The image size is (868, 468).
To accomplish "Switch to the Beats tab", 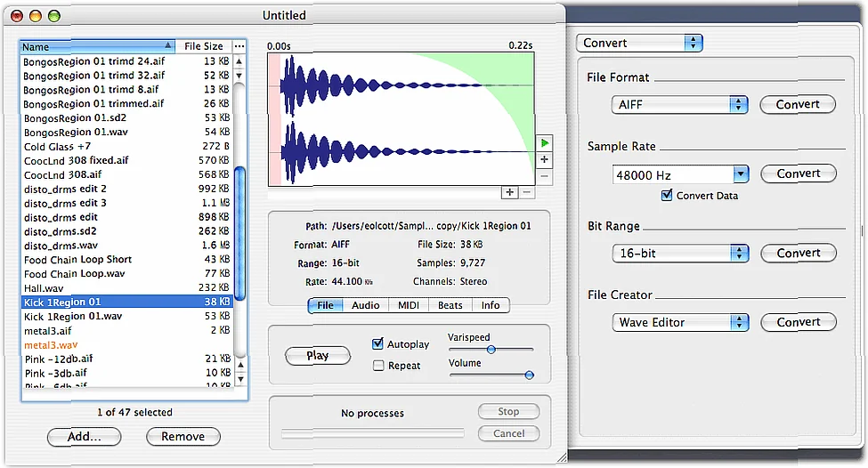I will [450, 305].
